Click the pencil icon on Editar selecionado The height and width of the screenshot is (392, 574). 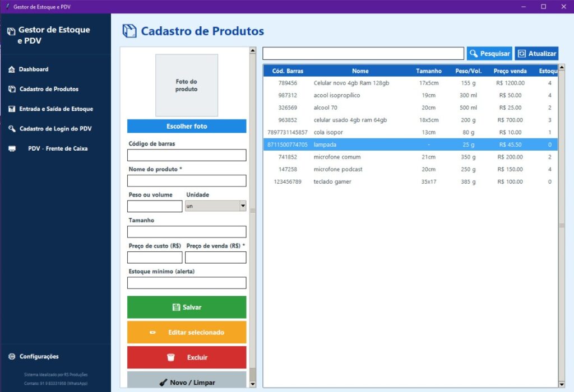(152, 333)
